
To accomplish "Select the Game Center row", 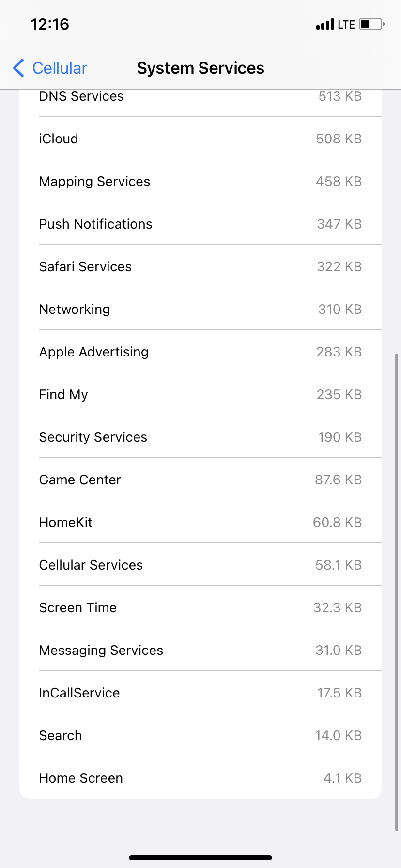I will point(200,480).
